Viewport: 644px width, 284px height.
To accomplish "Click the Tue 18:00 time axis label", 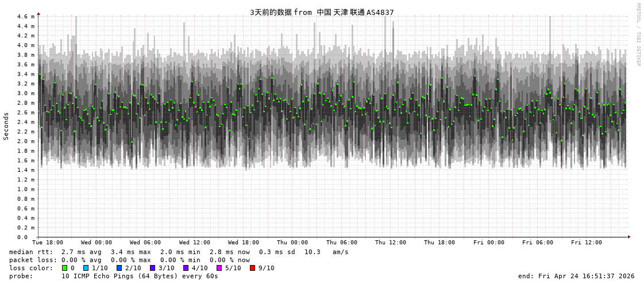I will click(48, 243).
